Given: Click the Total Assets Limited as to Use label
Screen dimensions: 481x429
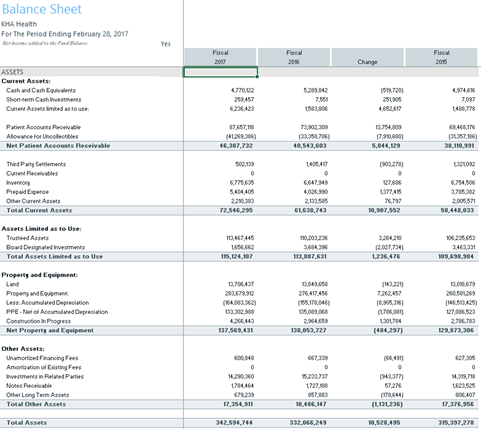Looking at the screenshot, I should pos(55,256).
